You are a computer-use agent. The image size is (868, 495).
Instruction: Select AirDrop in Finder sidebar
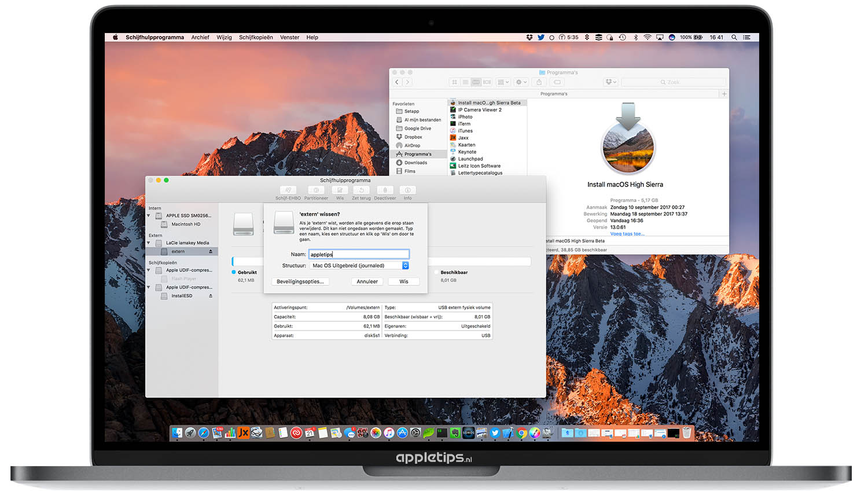click(412, 145)
